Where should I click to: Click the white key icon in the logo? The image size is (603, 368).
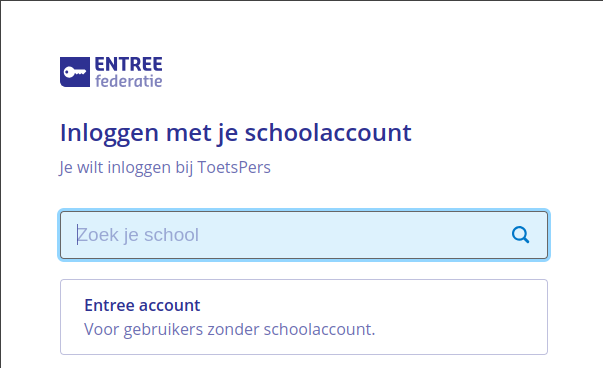75,72
